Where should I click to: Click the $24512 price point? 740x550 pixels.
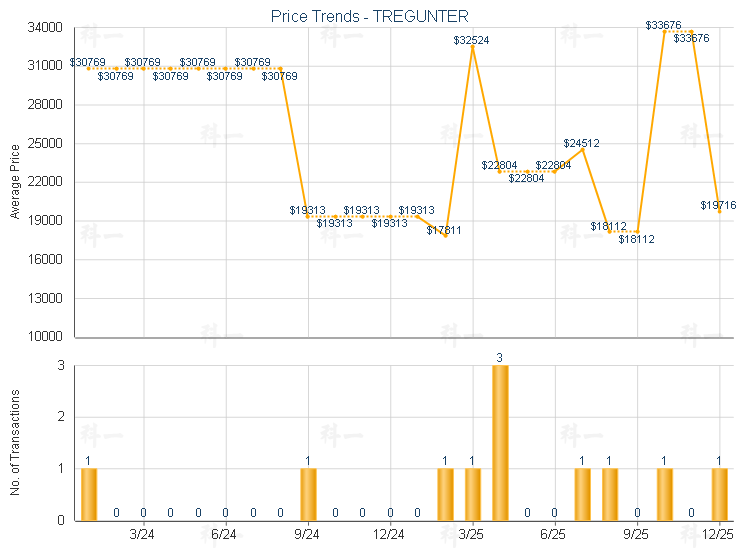click(582, 150)
